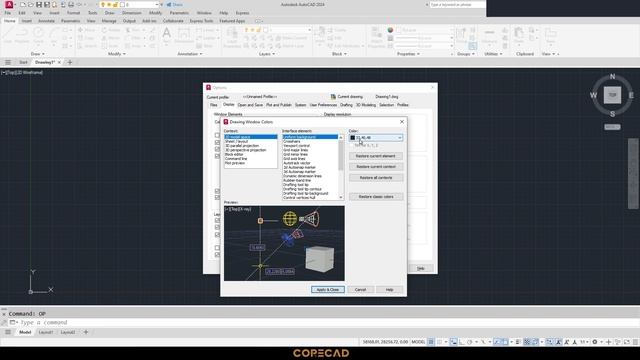Click Cancel in Drawing Window Colors dialog
The image size is (640, 360).
coord(360,289)
